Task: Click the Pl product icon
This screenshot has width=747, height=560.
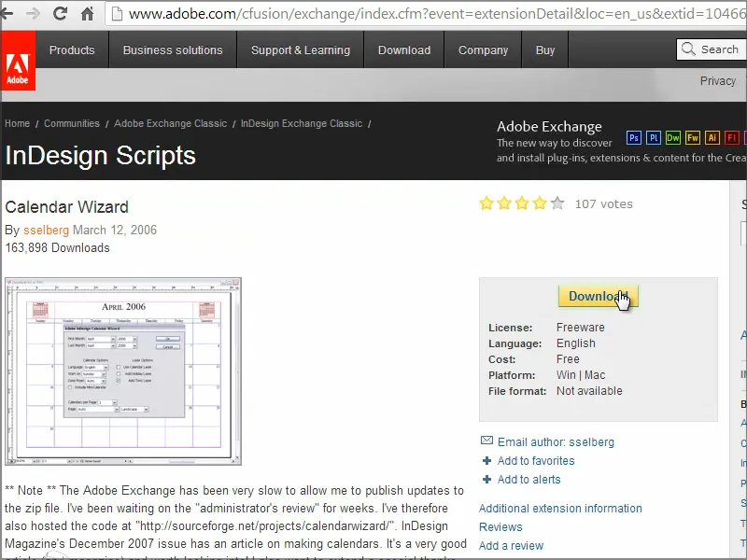Action: pos(654,137)
